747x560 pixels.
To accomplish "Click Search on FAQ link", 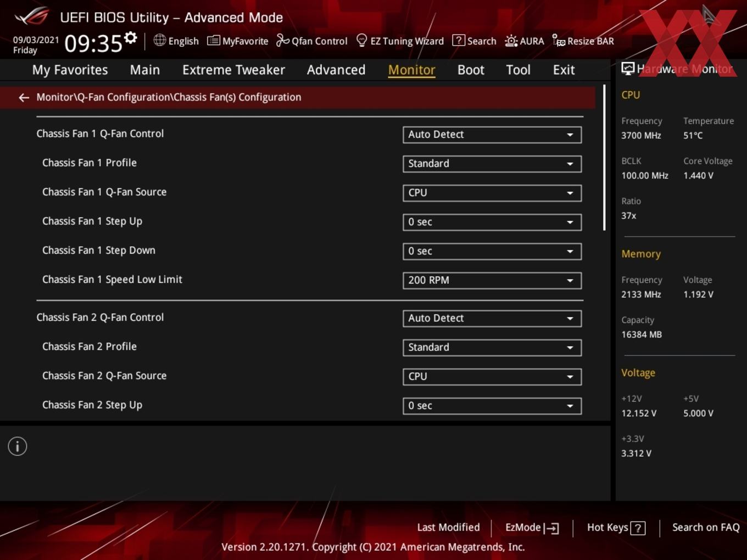I will 706,527.
